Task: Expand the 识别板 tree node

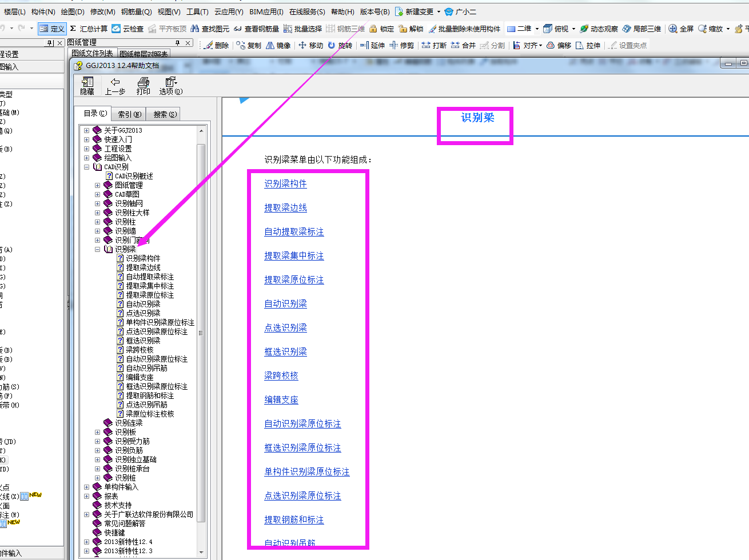Action: point(97,432)
